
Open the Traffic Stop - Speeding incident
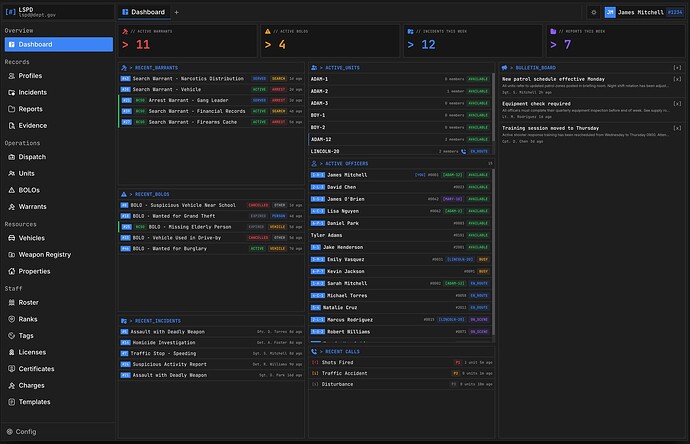(x=211, y=353)
